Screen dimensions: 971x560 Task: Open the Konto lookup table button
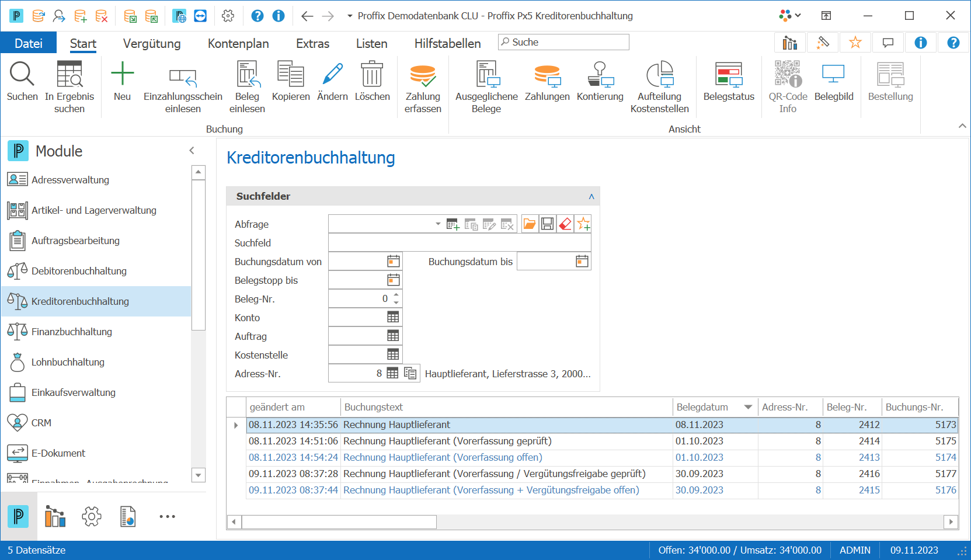pyautogui.click(x=394, y=318)
